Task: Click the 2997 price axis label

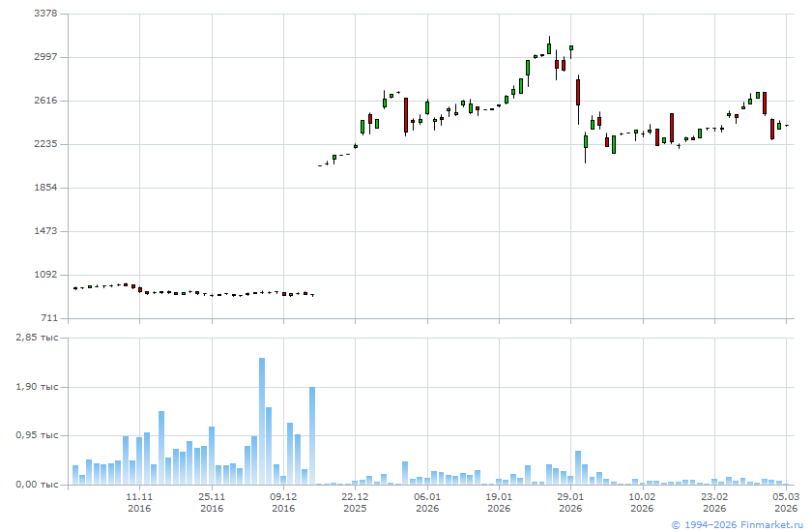Action: tap(44, 57)
